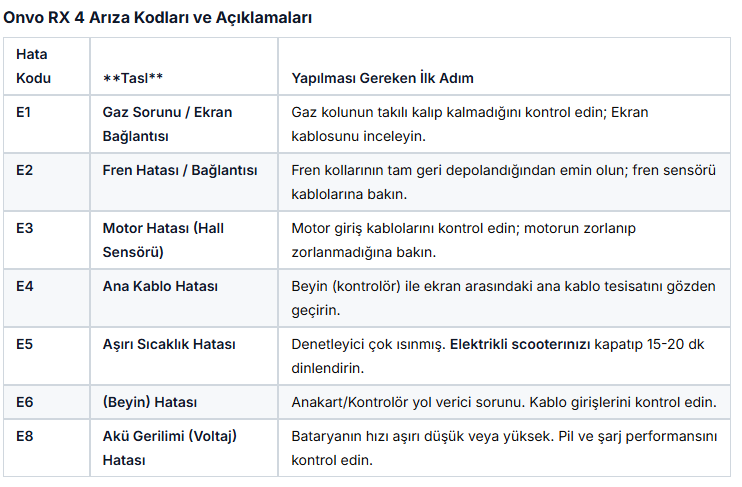The image size is (742, 487).
Task: Select the '**Tasl**' column header
Action: coord(133,78)
